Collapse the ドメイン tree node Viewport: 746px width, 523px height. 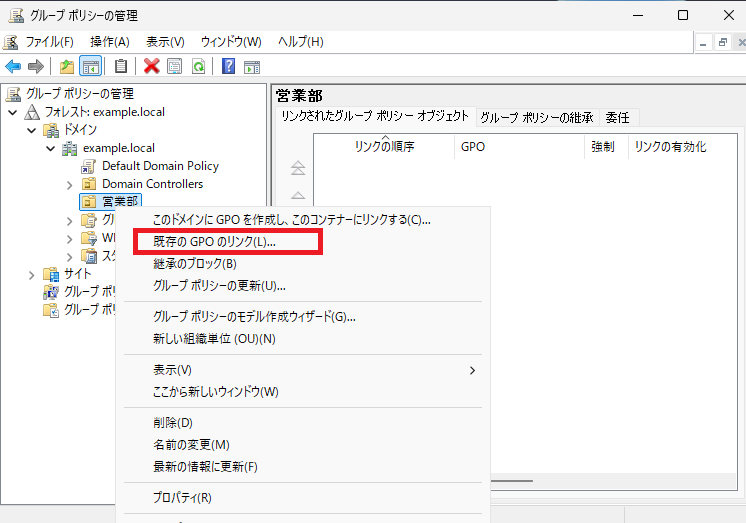(31, 130)
